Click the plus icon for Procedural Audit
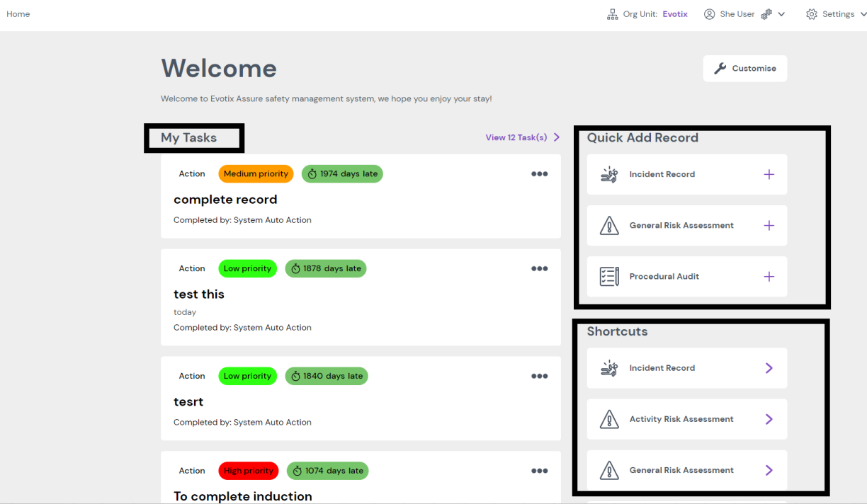 point(769,277)
